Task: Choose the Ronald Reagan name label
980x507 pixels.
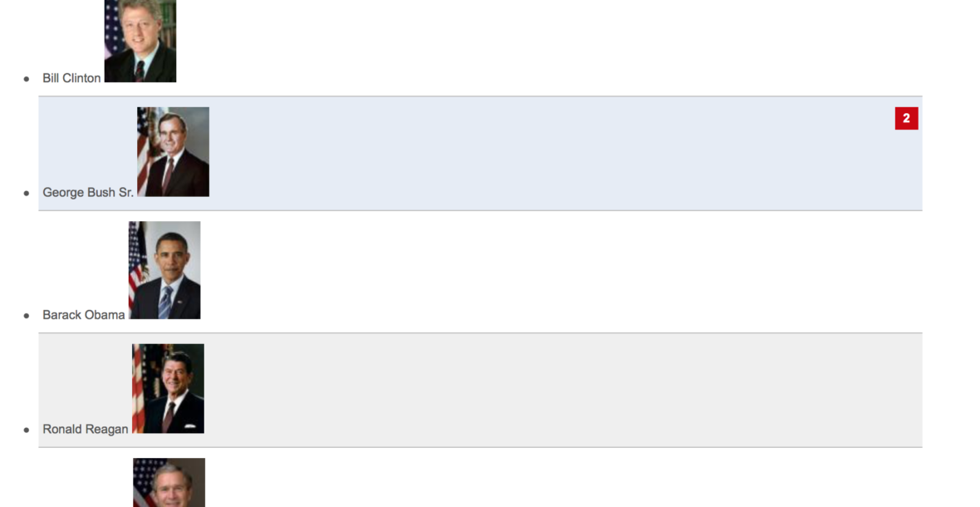Action: click(x=86, y=430)
